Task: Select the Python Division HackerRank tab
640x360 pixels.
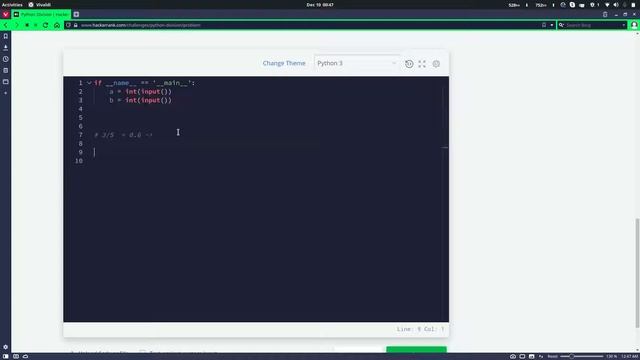Action: click(x=41, y=14)
